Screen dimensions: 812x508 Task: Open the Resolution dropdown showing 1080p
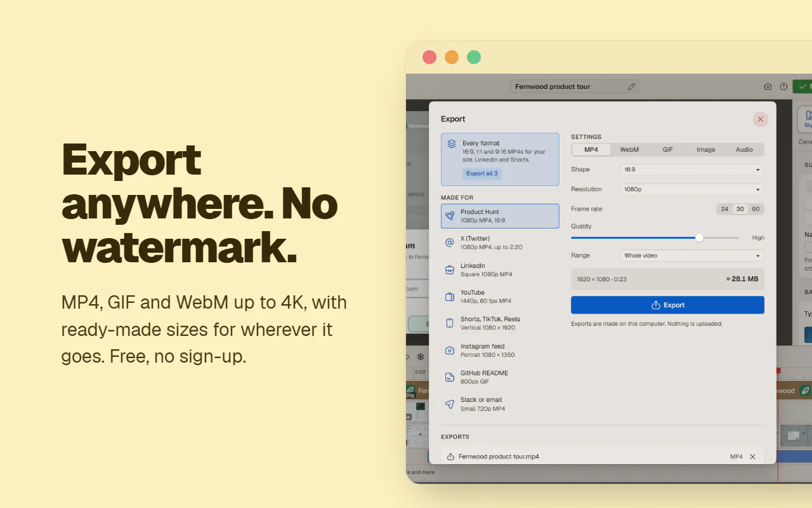692,189
